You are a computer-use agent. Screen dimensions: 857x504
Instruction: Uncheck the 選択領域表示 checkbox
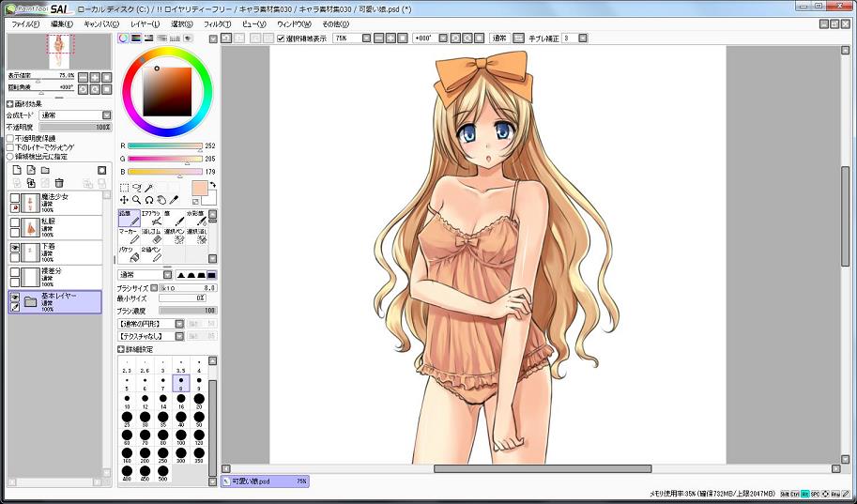[x=282, y=38]
